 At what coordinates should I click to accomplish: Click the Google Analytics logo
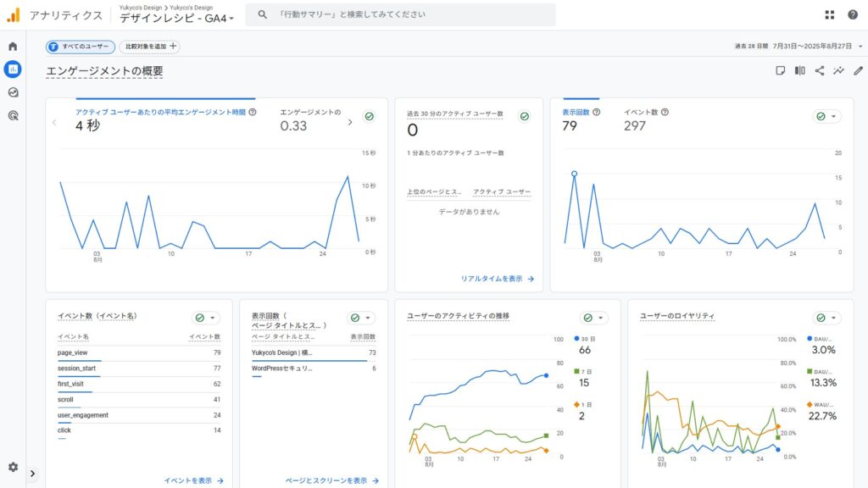click(14, 15)
